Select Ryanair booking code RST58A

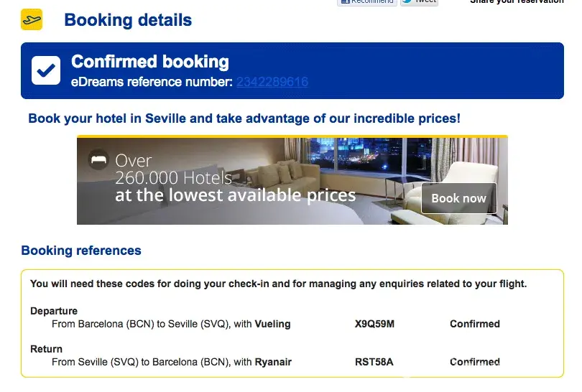(x=374, y=362)
